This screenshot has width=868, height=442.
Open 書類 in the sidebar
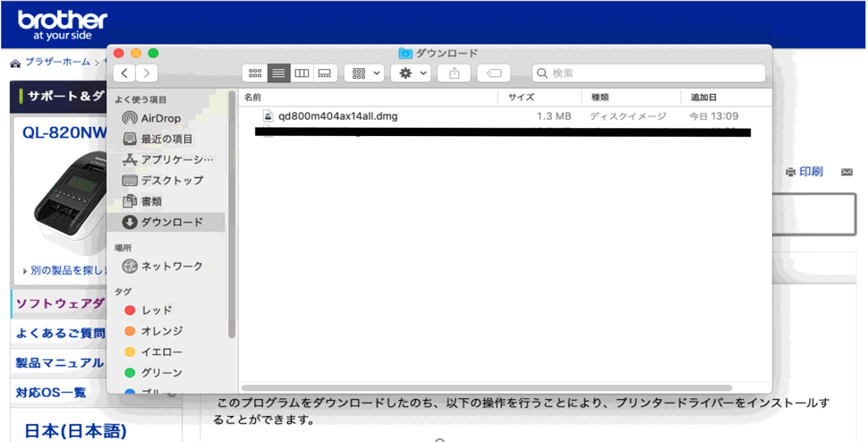[166, 201]
